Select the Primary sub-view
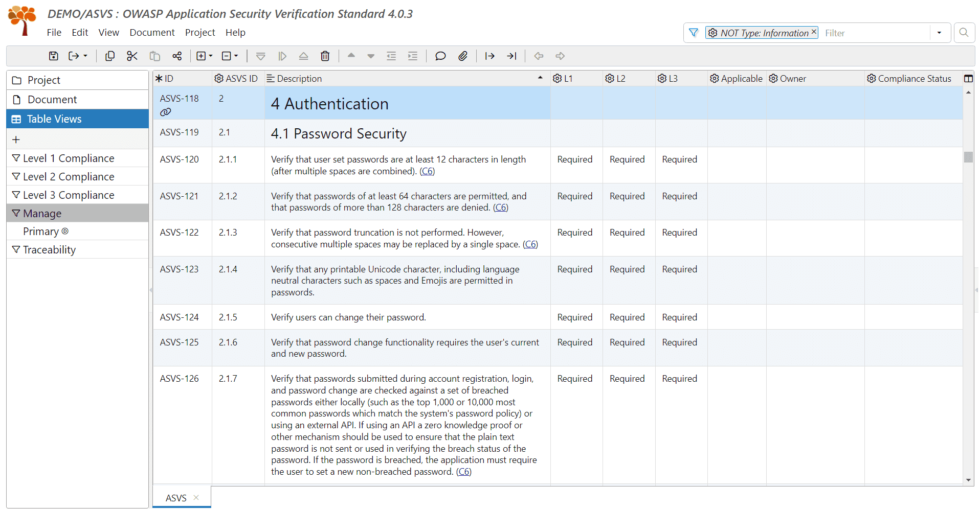This screenshot has height=509, width=980. (78, 232)
